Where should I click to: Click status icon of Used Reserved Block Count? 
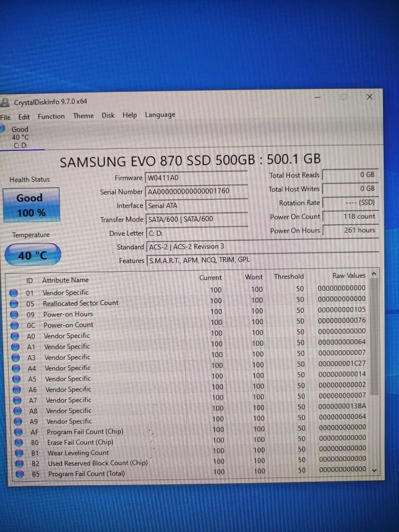click(x=19, y=464)
